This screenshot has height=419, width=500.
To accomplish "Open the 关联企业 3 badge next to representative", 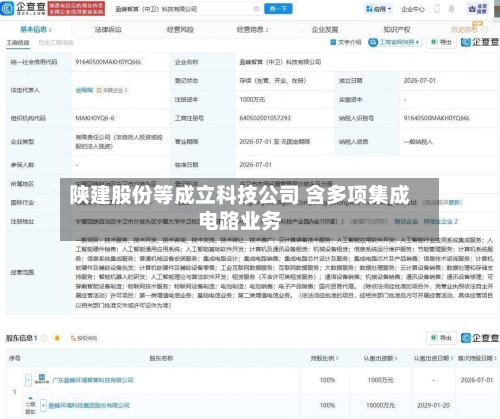I will tap(112, 90).
